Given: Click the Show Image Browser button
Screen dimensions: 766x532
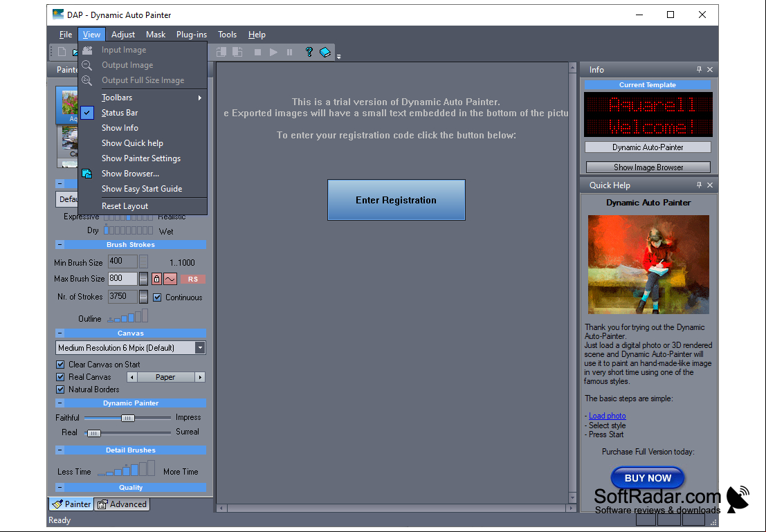Looking at the screenshot, I should pyautogui.click(x=648, y=167).
